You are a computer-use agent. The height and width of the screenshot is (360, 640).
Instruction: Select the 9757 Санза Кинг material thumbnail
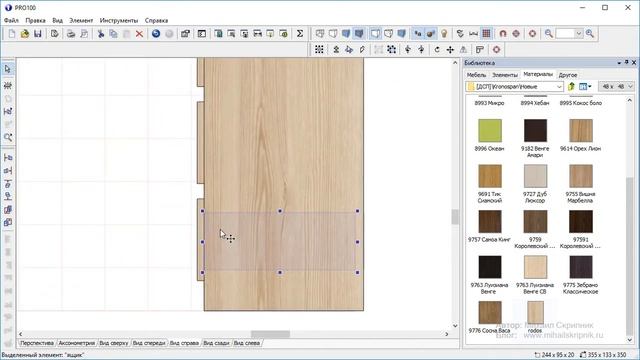(490, 222)
